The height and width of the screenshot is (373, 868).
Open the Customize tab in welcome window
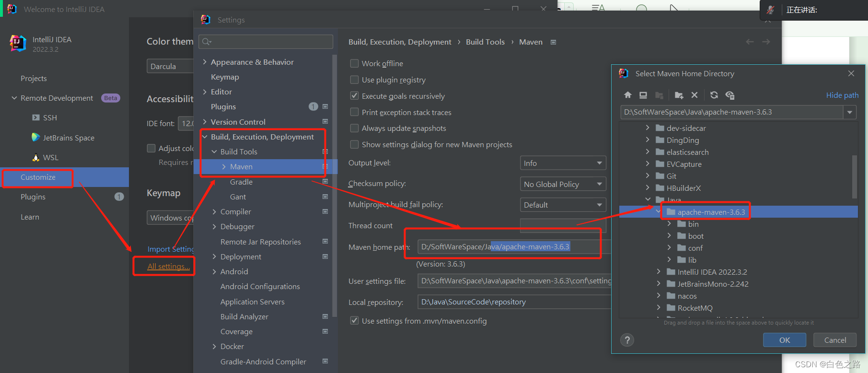[x=64, y=177]
